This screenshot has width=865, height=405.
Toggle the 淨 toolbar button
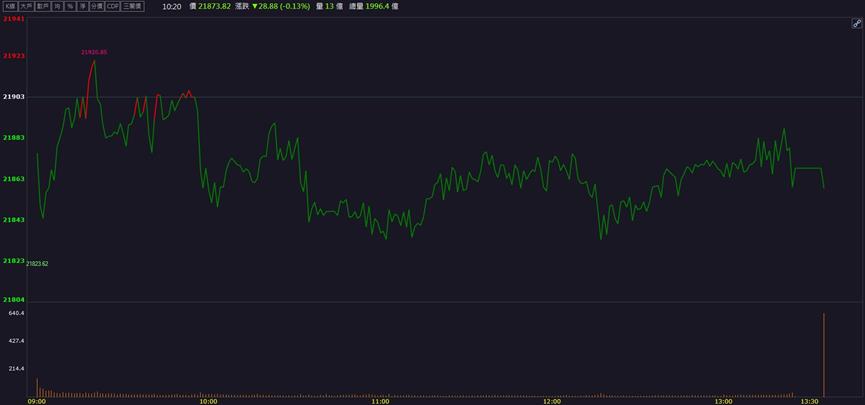click(x=82, y=6)
